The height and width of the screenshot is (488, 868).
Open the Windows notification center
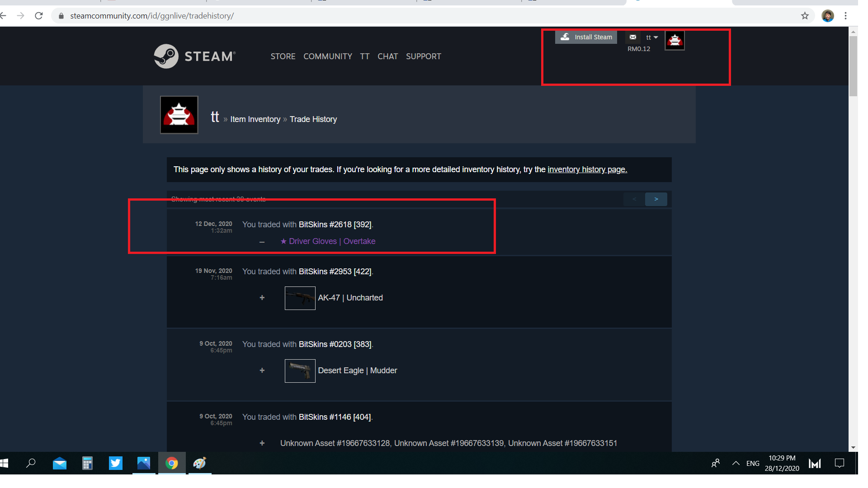(x=840, y=463)
